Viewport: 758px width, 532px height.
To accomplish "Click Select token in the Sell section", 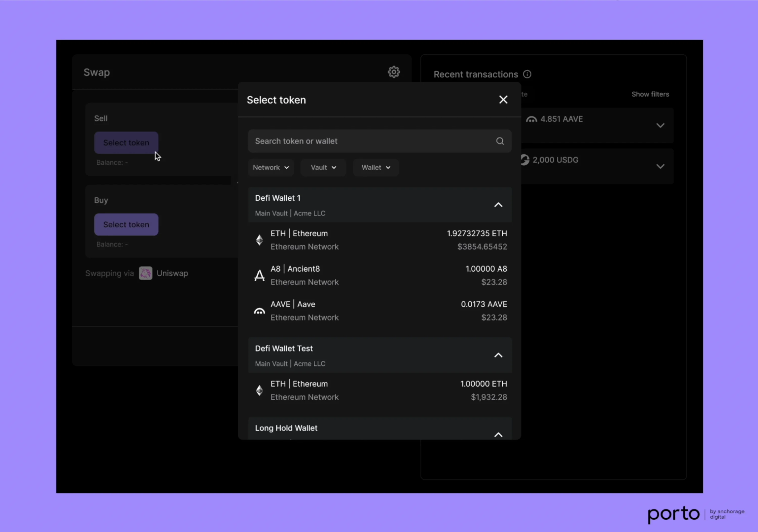I will click(x=126, y=143).
